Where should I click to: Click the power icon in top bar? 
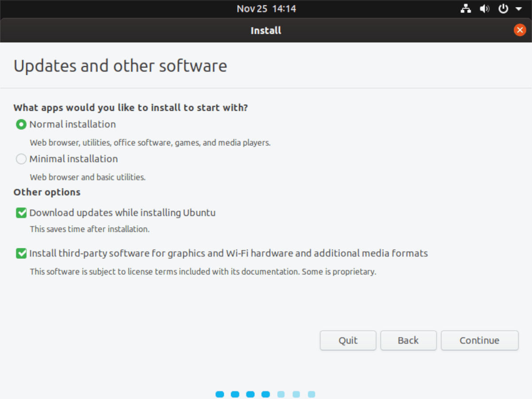click(503, 9)
